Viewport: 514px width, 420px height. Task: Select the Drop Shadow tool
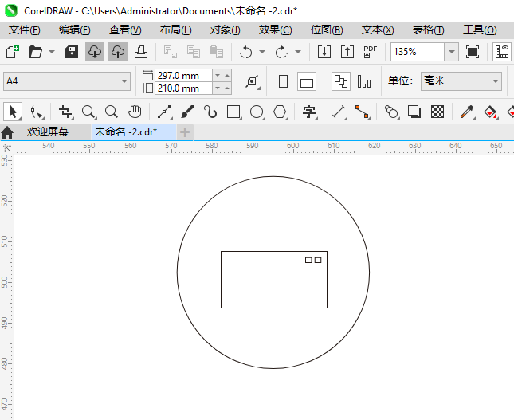point(414,112)
